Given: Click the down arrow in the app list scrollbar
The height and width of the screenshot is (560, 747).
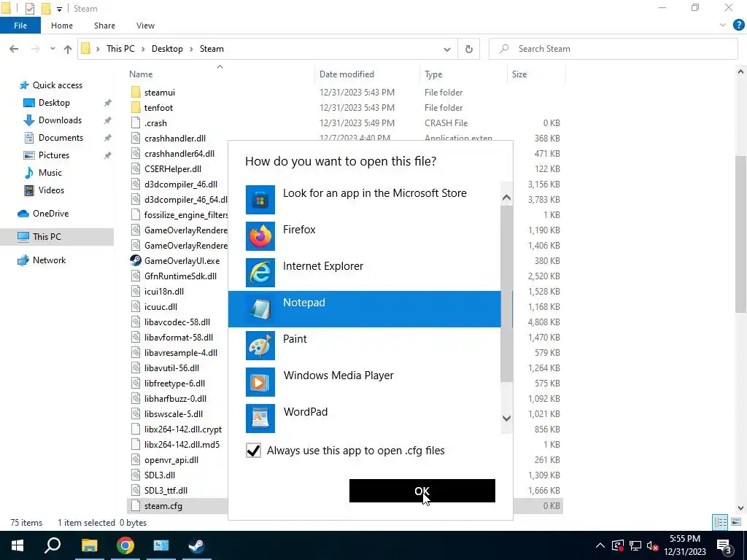Looking at the screenshot, I should [506, 419].
